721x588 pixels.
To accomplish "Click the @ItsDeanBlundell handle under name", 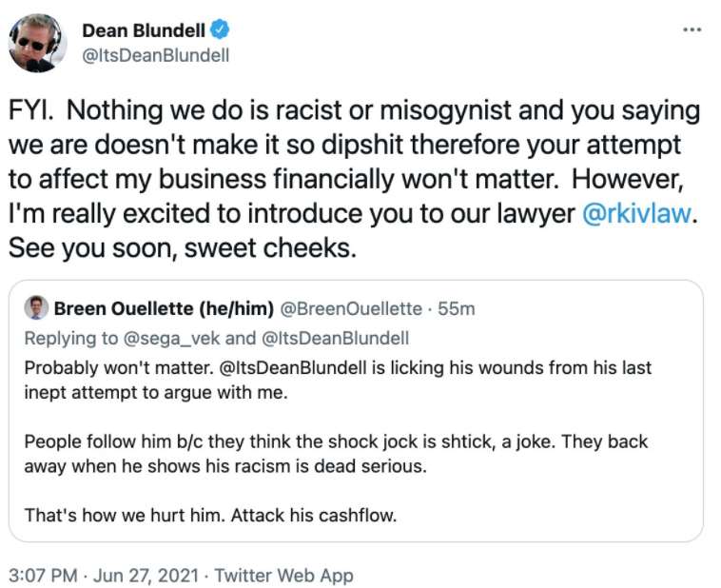I will tap(155, 56).
